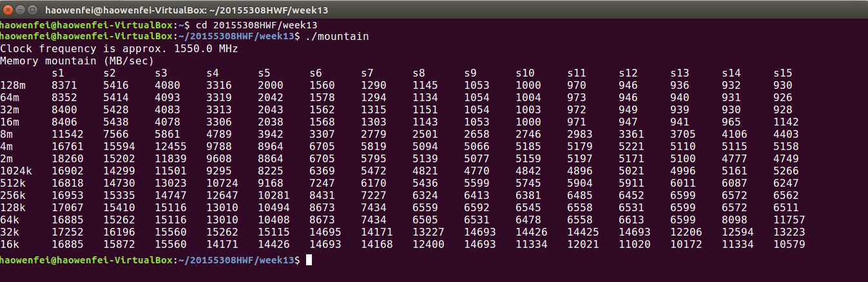Maximize the terminal window

pos(33,10)
